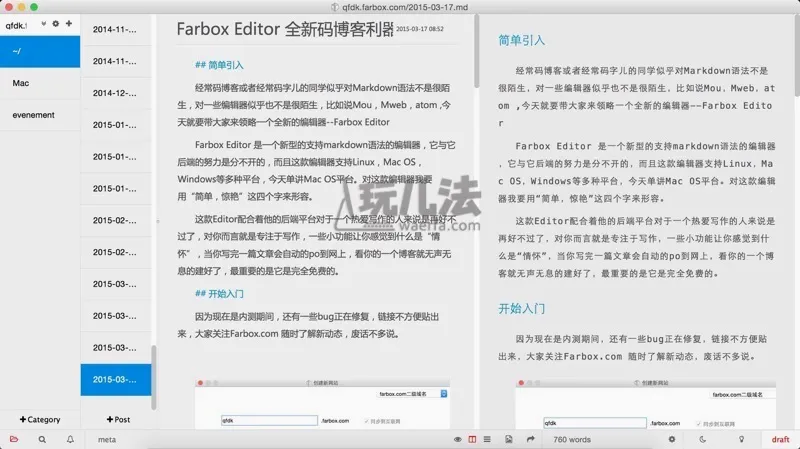Select the Mac category
The height and width of the screenshot is (449, 800).
pyautogui.click(x=40, y=83)
